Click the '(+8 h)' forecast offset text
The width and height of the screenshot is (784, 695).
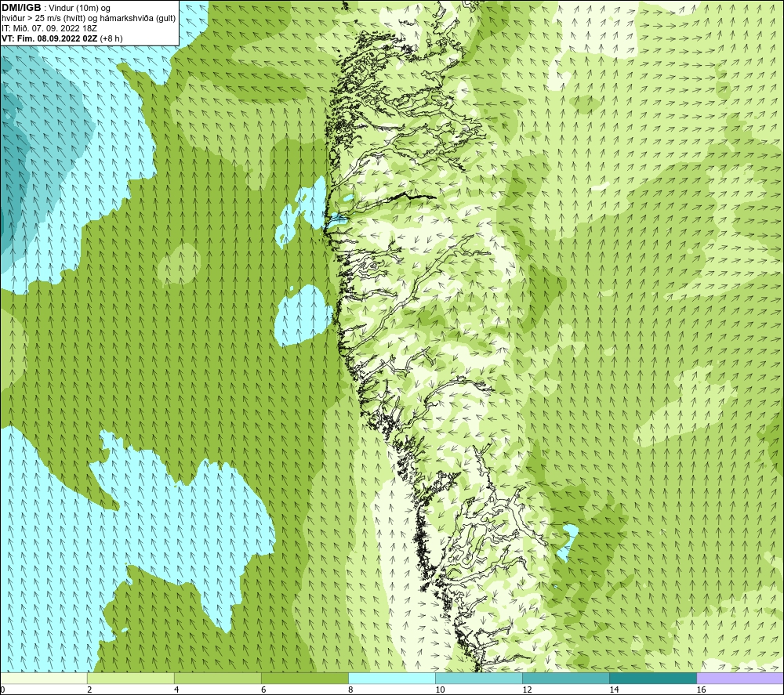[111, 38]
